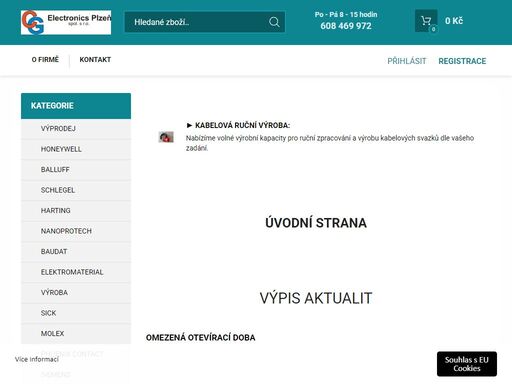Select the VÝPRODEJ category
The height and width of the screenshot is (384, 512).
pyautogui.click(x=76, y=129)
